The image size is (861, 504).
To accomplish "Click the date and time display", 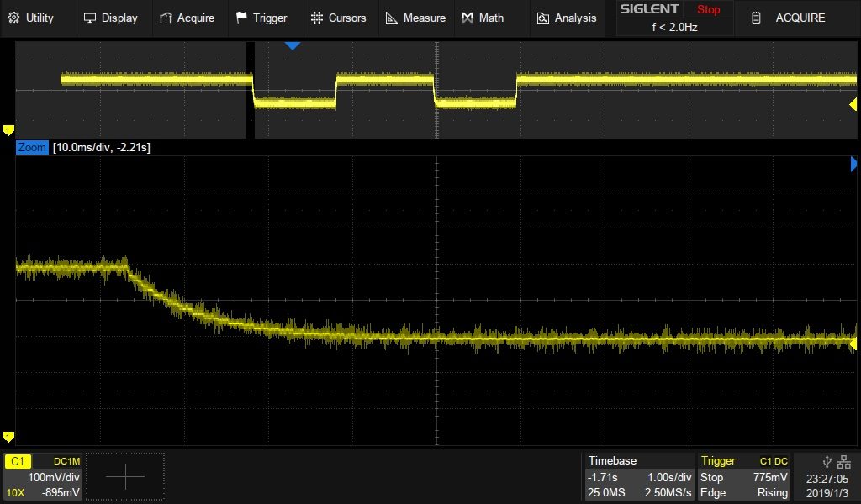I will click(x=827, y=485).
